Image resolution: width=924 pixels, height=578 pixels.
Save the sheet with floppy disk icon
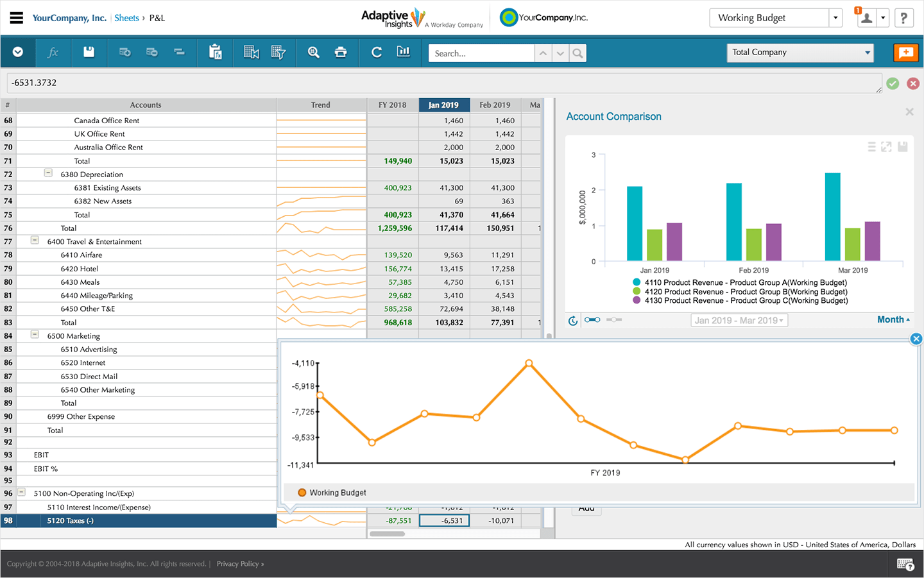(89, 52)
